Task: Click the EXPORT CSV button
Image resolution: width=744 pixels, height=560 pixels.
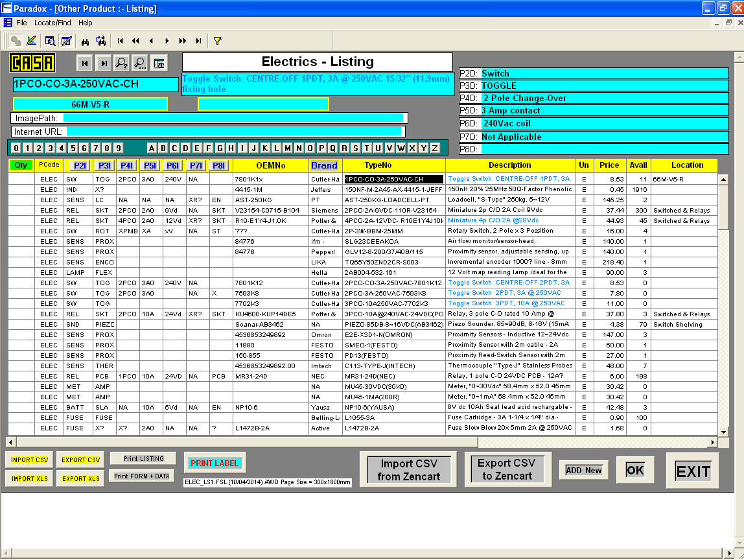Action: click(x=80, y=460)
